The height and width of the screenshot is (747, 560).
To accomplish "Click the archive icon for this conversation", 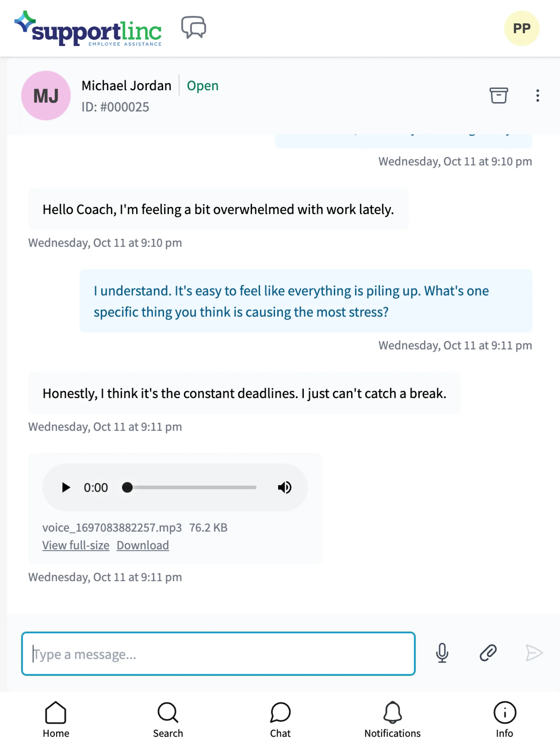I will coord(498,95).
